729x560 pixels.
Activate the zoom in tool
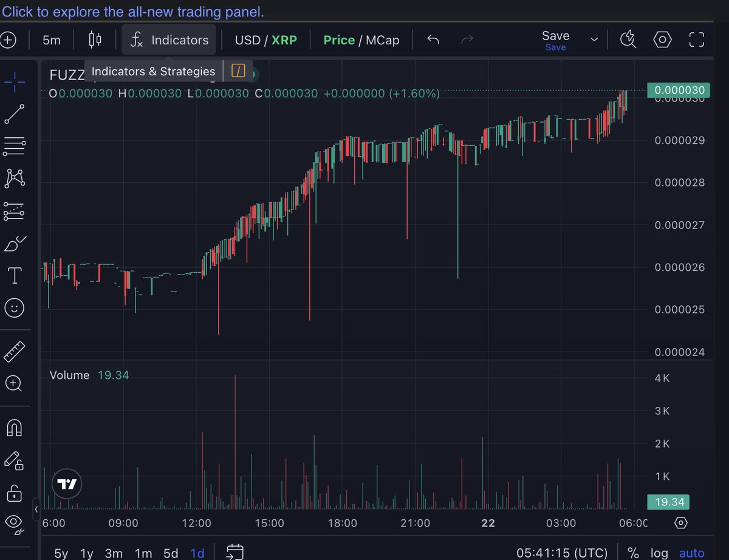tap(14, 383)
